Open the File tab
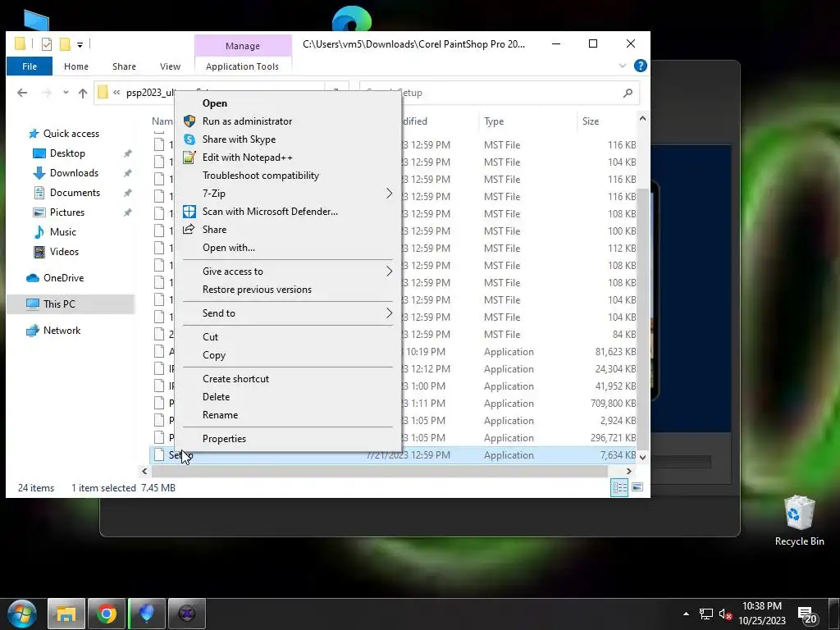Screen dimensions: 840x630 click(x=30, y=66)
